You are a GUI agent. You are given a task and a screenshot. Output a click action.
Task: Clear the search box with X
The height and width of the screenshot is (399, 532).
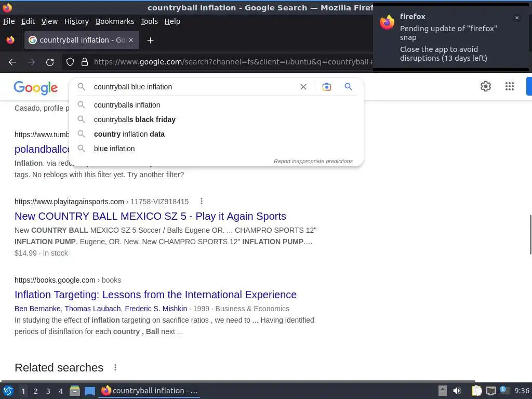point(303,87)
